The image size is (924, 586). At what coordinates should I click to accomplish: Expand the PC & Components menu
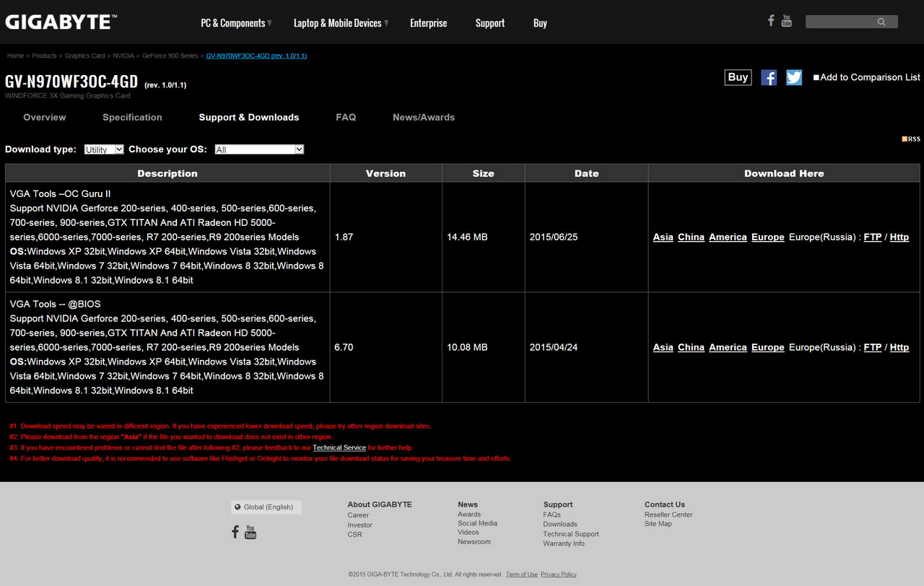(236, 23)
